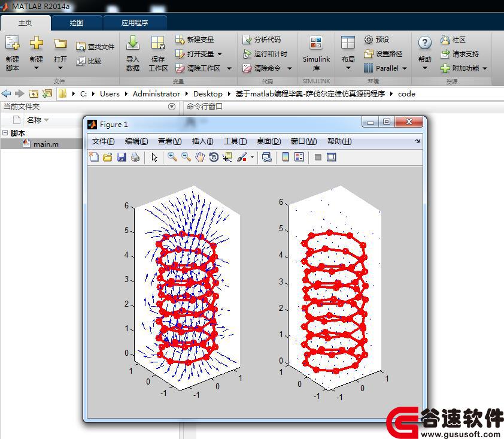Expand Parallel dropdown
The height and width of the screenshot is (439, 504).
pos(405,68)
